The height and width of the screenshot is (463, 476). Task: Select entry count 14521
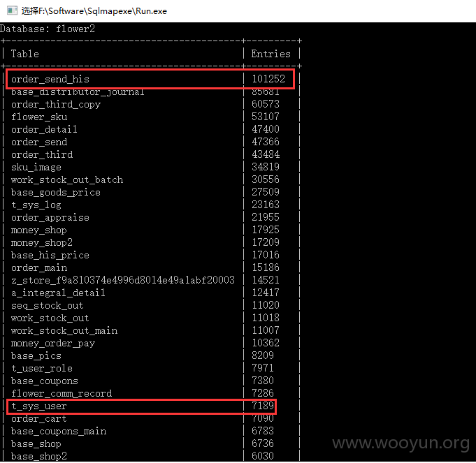coord(266,280)
